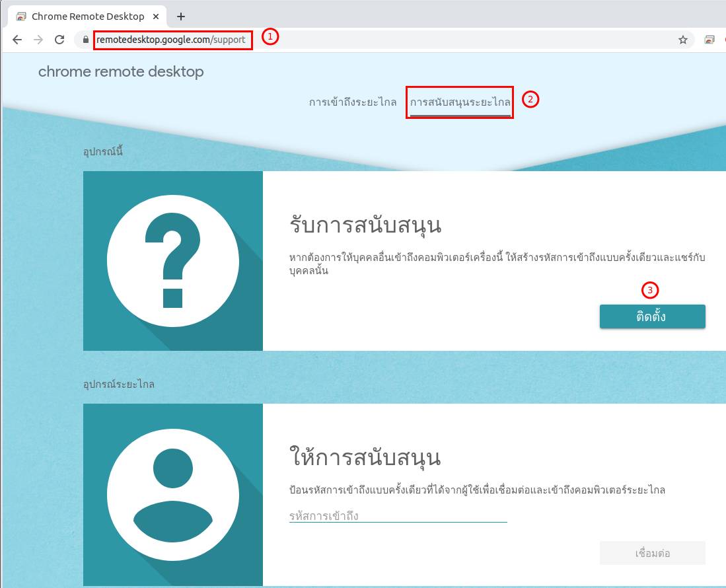Click the เชื่อมต่อ connect button
Image resolution: width=726 pixels, height=588 pixels.
653,553
